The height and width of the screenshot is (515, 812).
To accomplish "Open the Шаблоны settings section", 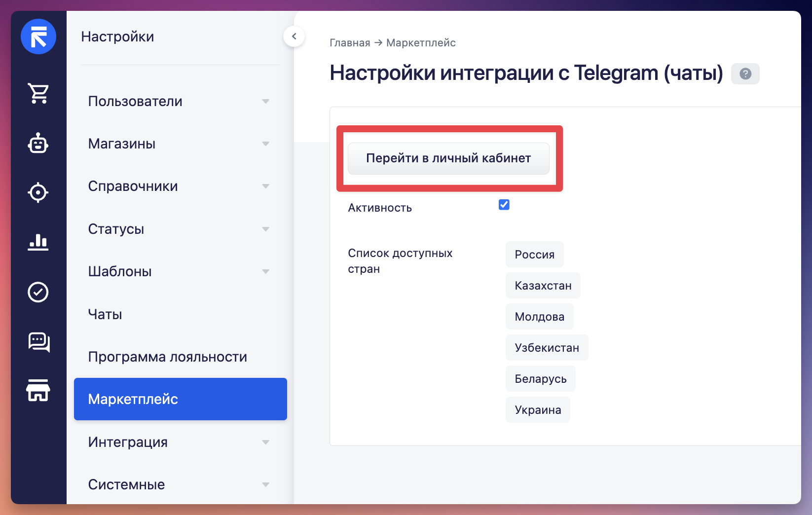I will click(x=181, y=271).
